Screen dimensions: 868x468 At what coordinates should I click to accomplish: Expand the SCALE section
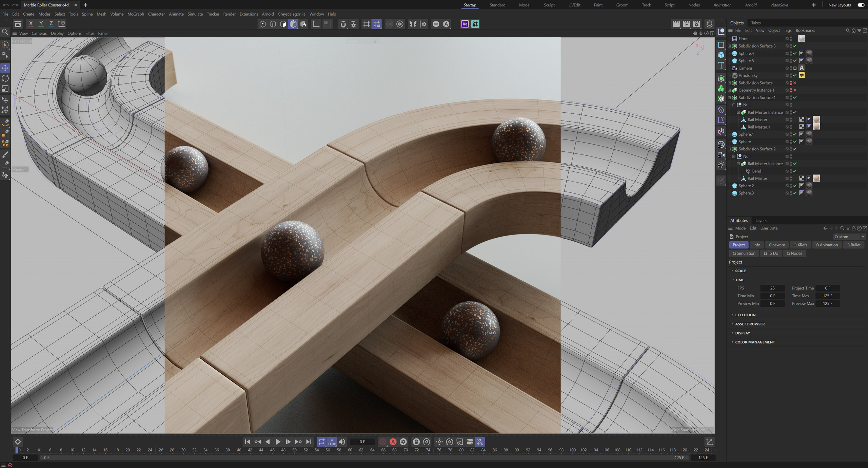740,271
